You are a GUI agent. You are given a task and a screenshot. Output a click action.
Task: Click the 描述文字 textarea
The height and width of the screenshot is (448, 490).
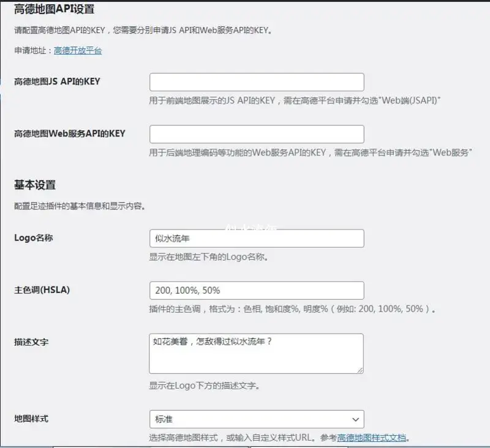(256, 353)
